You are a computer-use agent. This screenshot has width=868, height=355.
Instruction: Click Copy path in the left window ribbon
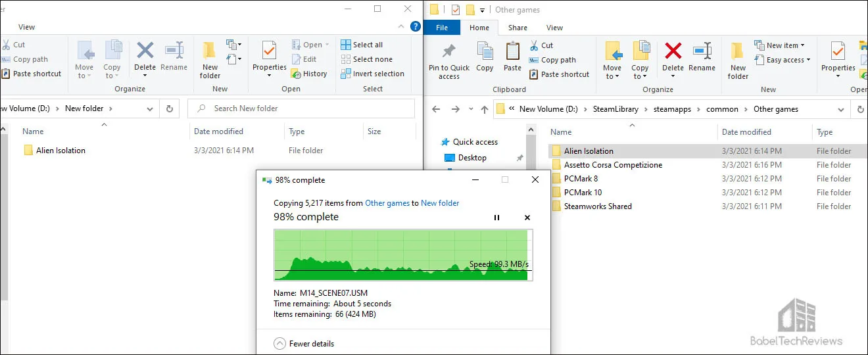24,59
